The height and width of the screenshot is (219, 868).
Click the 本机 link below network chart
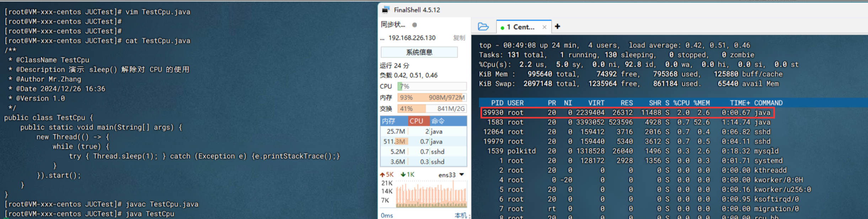(460, 215)
